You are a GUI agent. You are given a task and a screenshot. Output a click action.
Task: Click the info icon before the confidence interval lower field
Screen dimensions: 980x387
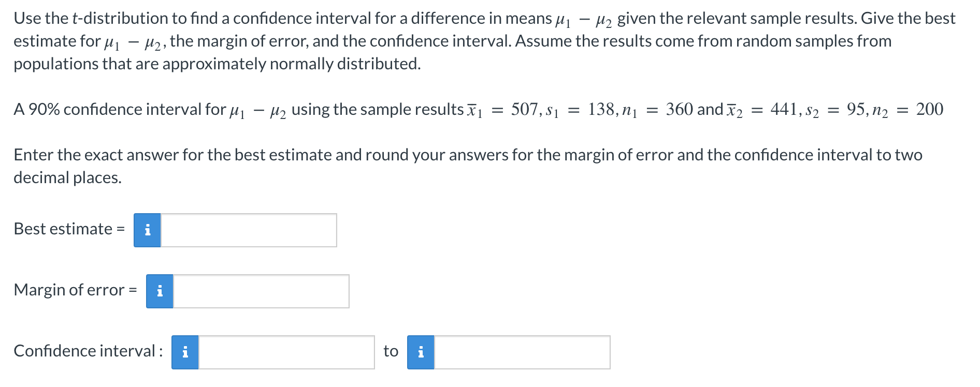coord(185,352)
